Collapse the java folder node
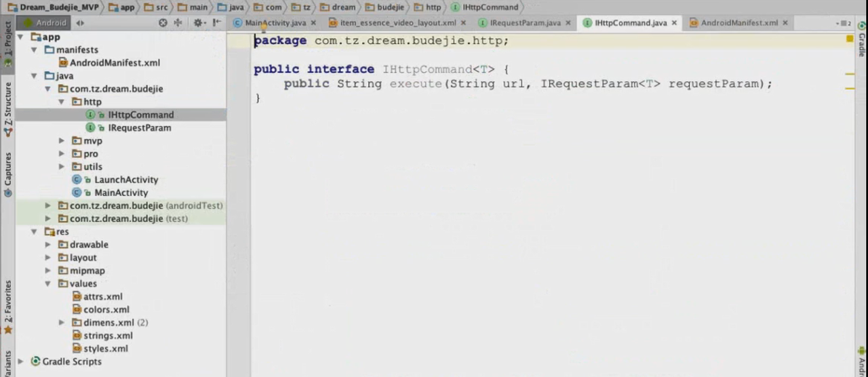Screen dimensions: 868x377 (x=34, y=75)
